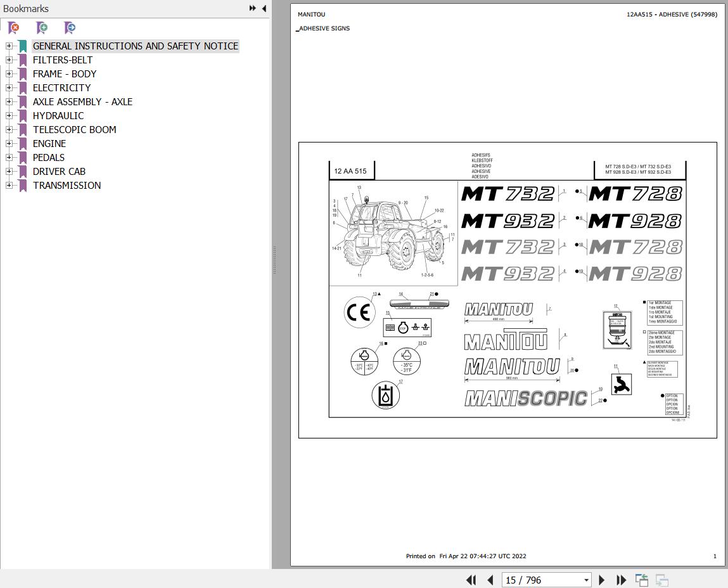The image size is (728, 588).
Task: Open the PEDALS bookmark
Action: click(x=49, y=157)
